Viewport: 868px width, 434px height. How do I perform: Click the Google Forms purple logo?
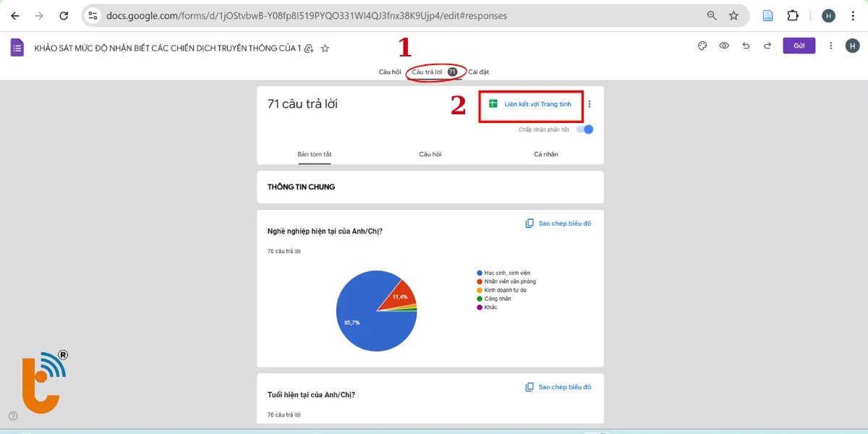click(17, 48)
